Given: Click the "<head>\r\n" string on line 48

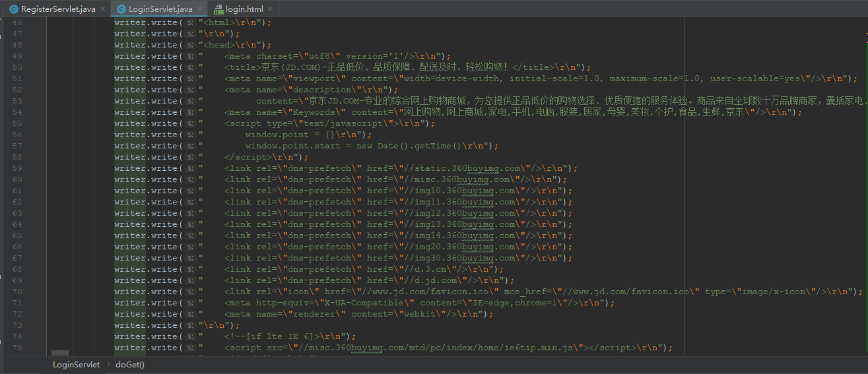Looking at the screenshot, I should click(x=230, y=45).
